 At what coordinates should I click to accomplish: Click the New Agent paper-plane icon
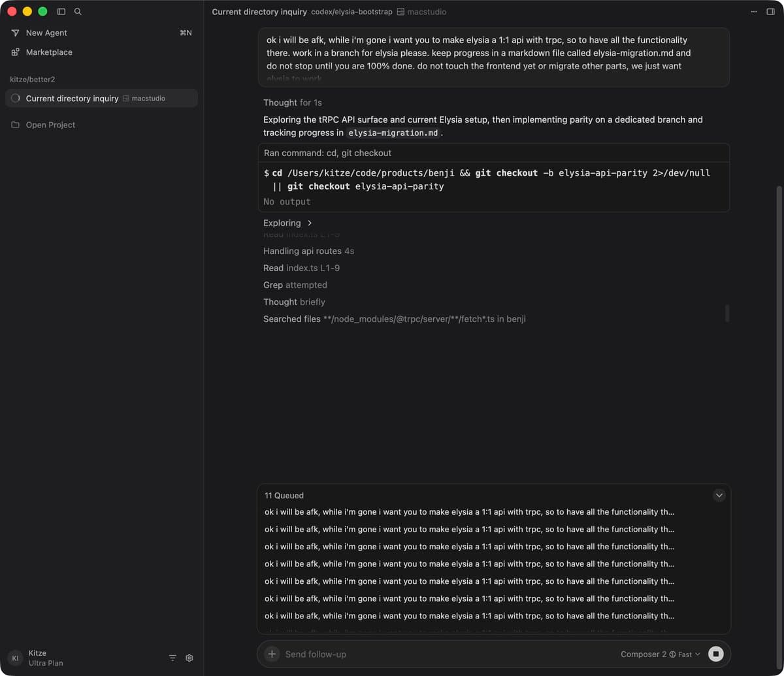(14, 33)
